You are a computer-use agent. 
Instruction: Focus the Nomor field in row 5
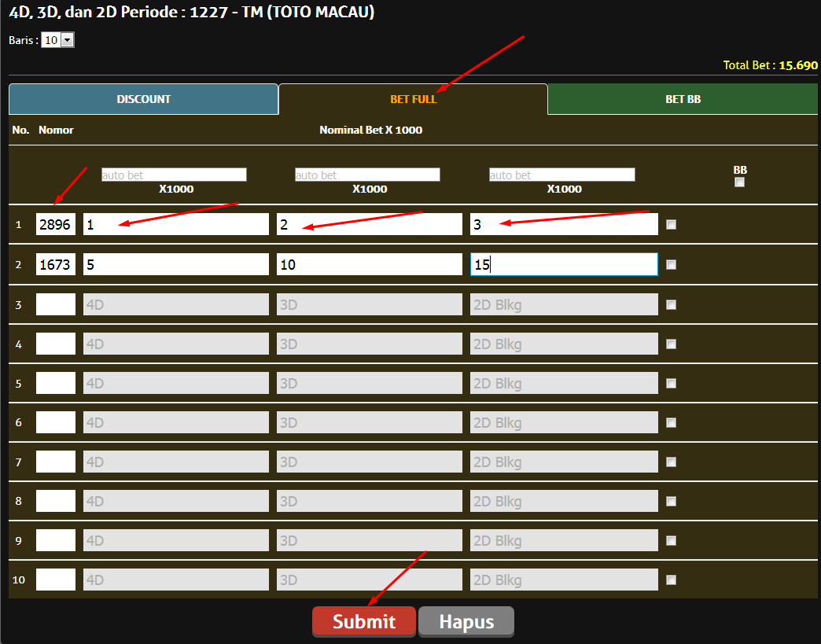(56, 383)
